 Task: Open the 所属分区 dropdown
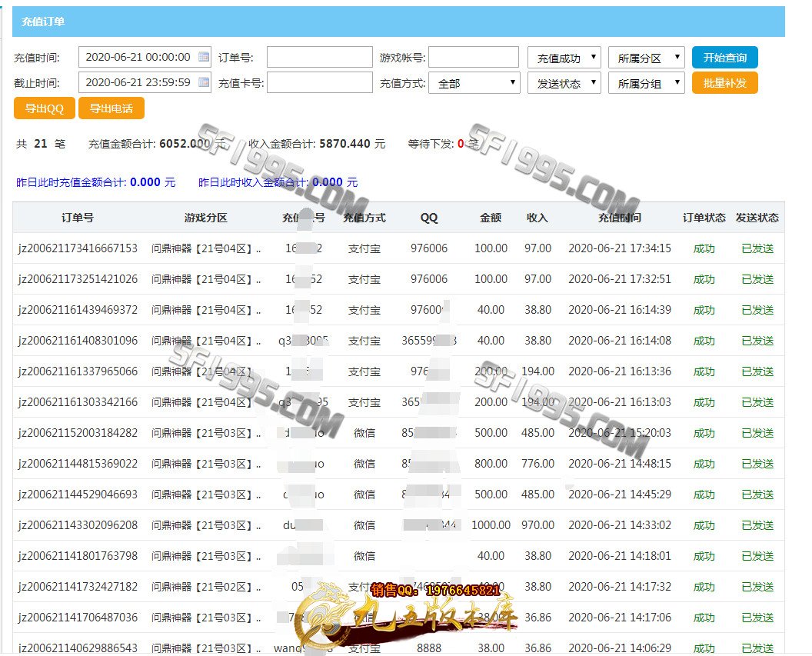tap(645, 58)
